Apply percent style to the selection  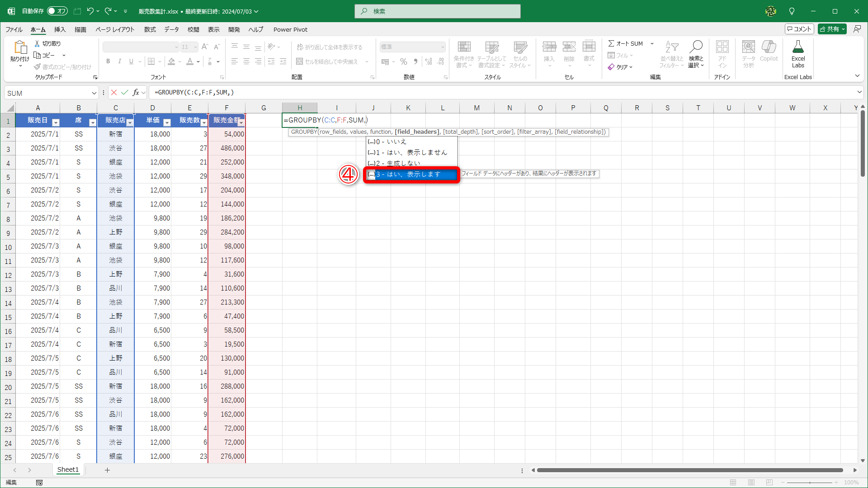(x=404, y=61)
